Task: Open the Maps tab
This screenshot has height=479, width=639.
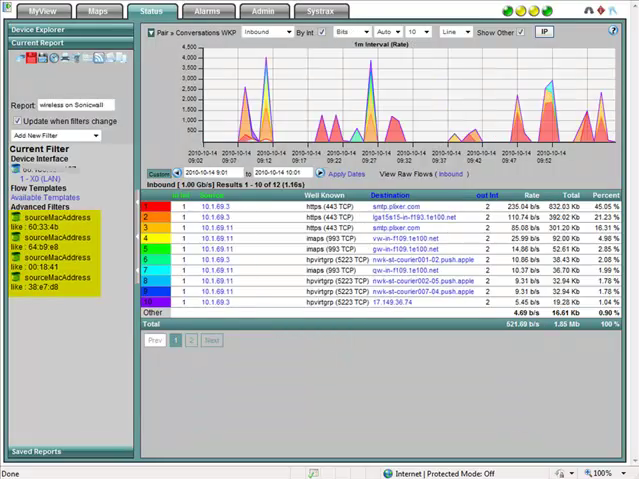Action: pos(98,11)
